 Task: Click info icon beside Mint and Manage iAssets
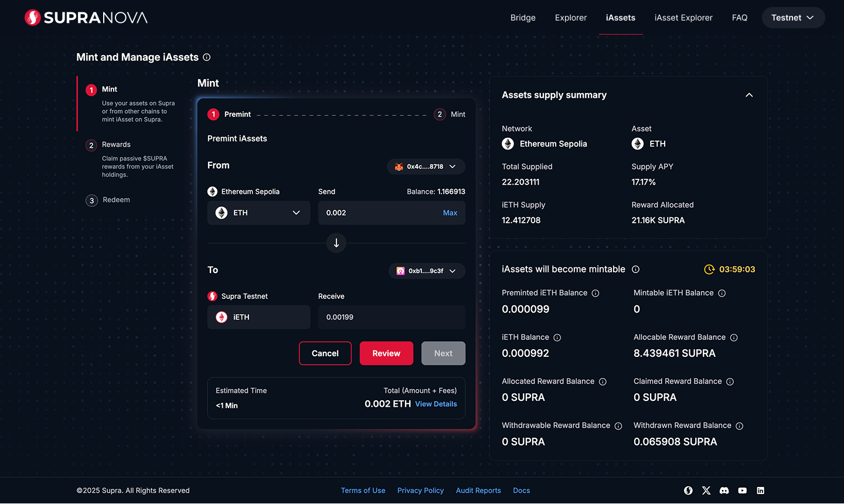coord(206,57)
